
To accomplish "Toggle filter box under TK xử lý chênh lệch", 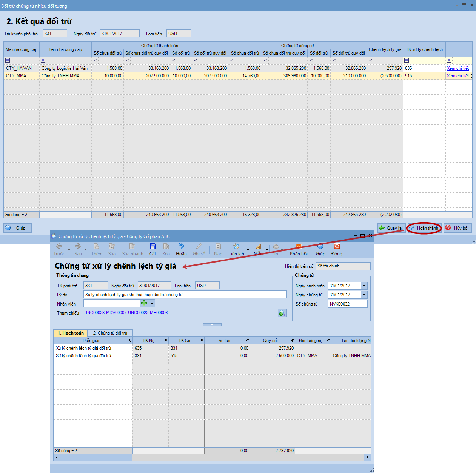I will point(407,60).
